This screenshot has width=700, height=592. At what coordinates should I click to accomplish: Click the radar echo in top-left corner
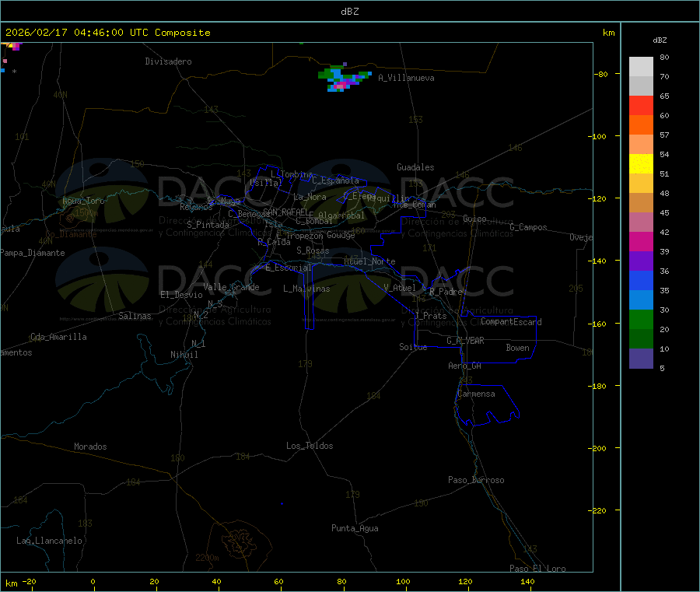[x=12, y=46]
